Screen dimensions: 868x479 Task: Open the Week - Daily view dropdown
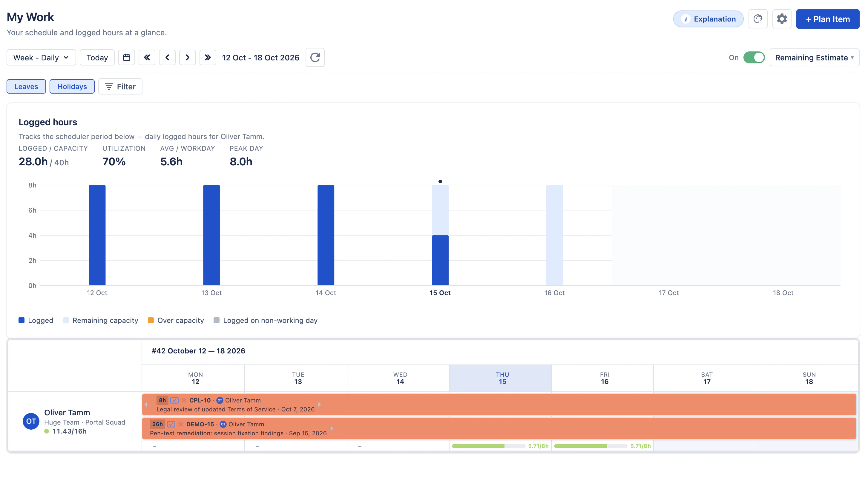click(x=42, y=57)
